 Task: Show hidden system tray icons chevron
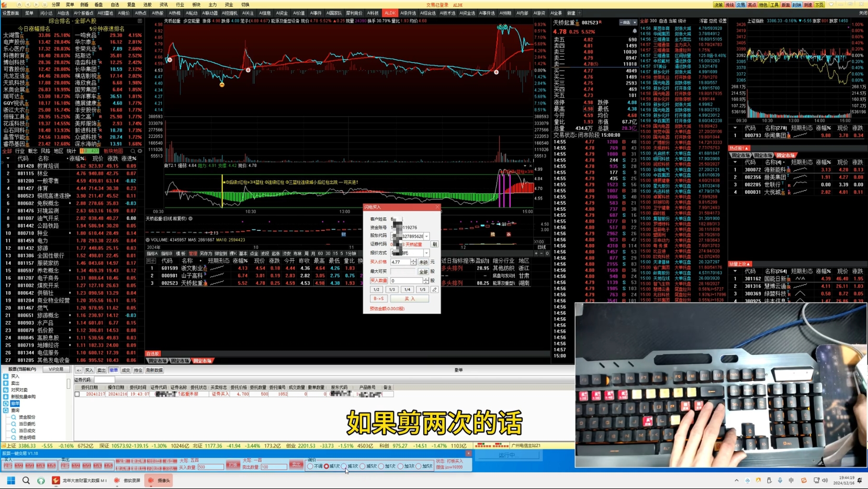[x=736, y=481]
